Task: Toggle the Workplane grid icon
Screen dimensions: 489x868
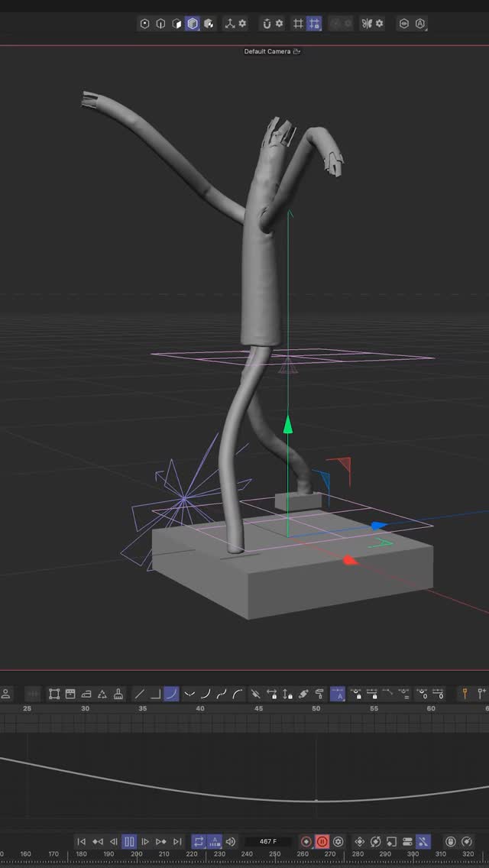Action: (298, 24)
